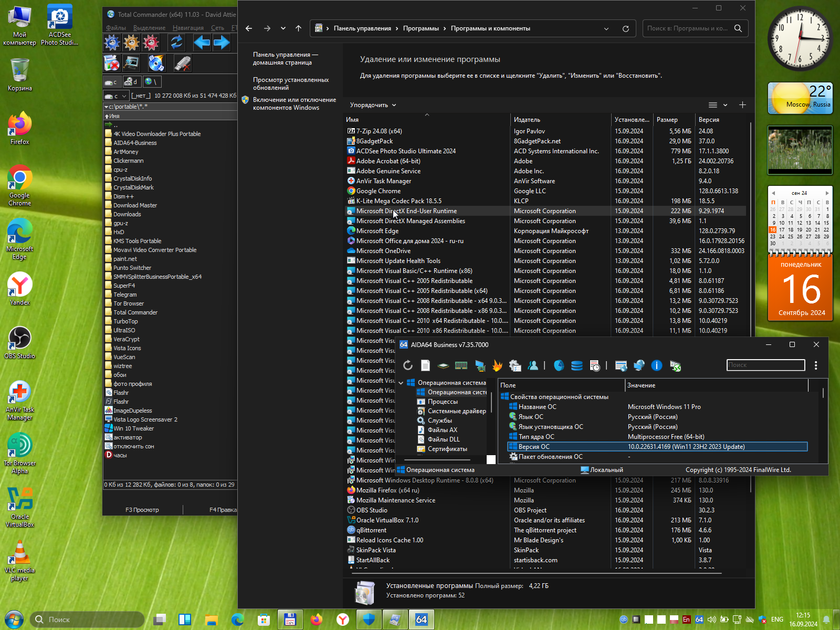Click the blue back arrow in Total Commander toolbar

[x=202, y=43]
